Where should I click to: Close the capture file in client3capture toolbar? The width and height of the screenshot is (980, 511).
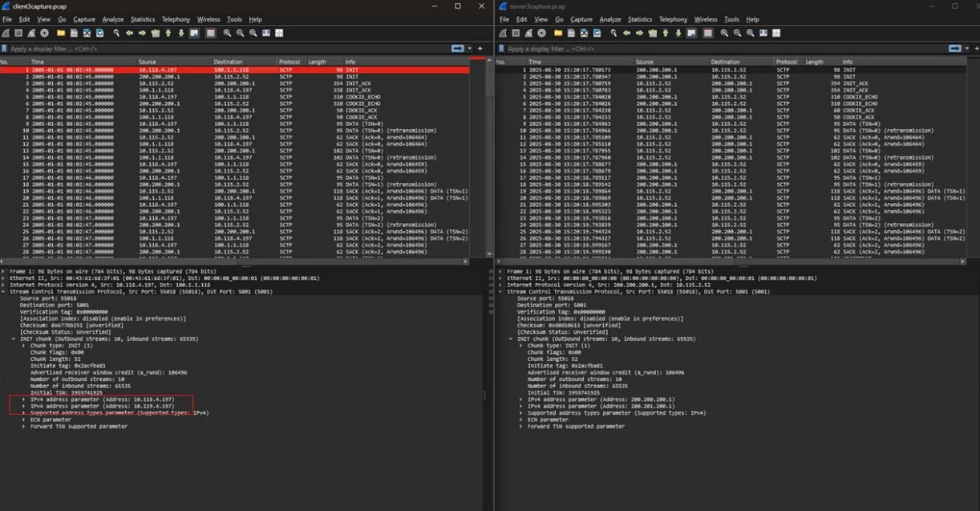[x=87, y=33]
